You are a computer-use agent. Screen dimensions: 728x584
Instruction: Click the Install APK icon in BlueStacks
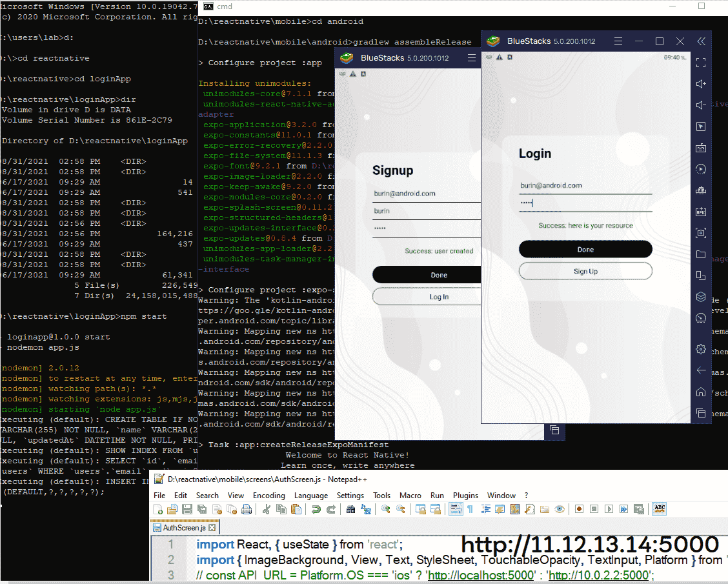[701, 212]
